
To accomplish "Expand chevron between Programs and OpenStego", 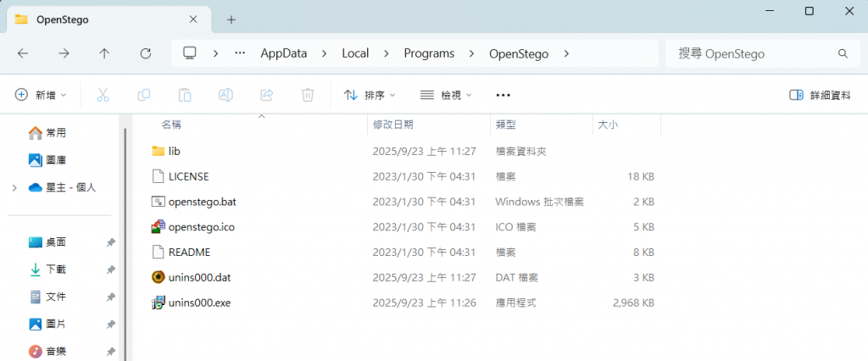I will (471, 53).
